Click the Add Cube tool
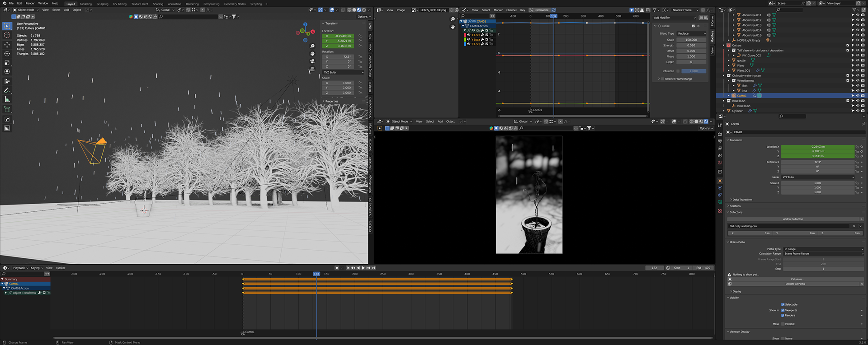 coord(7,109)
